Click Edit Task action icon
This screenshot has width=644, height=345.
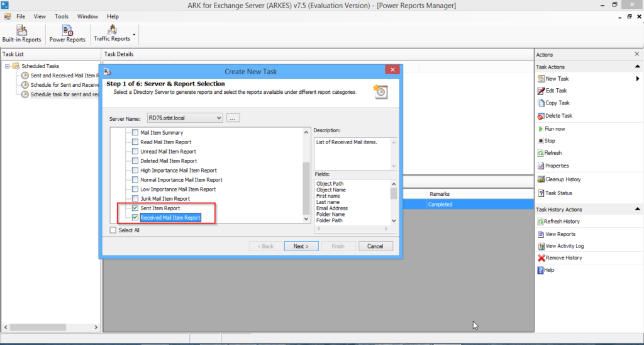(x=541, y=91)
